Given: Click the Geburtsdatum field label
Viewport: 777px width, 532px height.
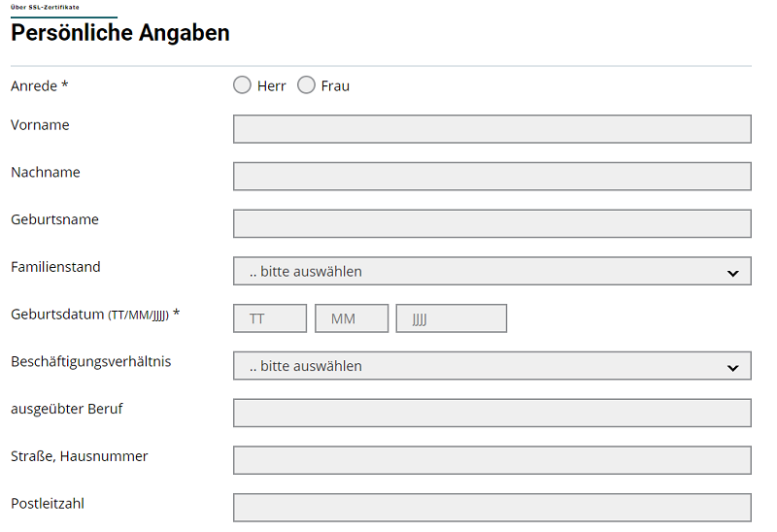Looking at the screenshot, I should pos(95,314).
